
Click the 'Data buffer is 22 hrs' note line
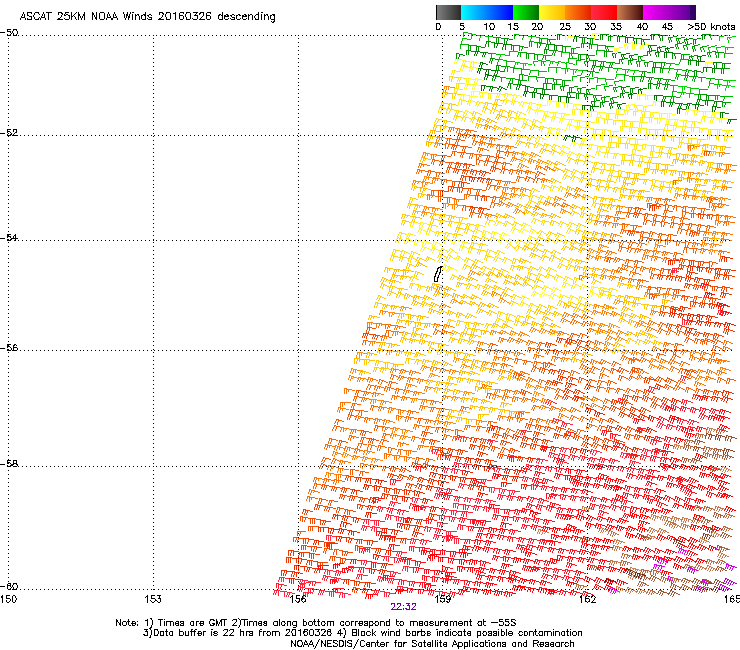(x=362, y=633)
